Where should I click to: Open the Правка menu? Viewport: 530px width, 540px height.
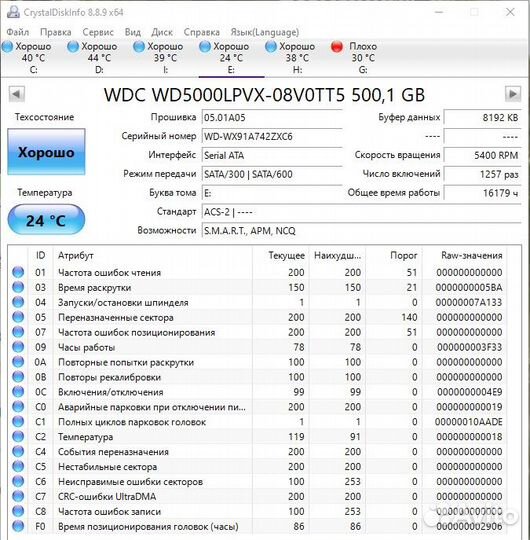tap(55, 32)
